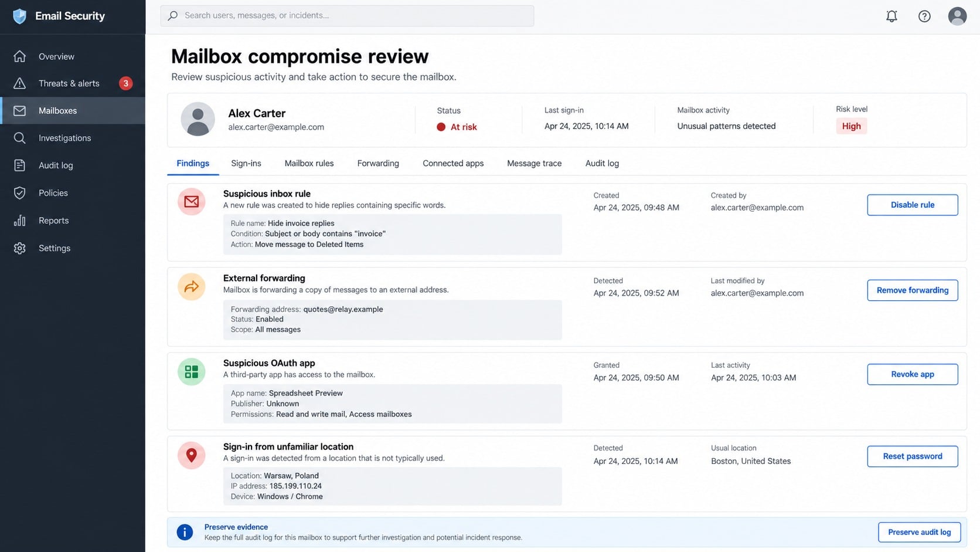
Task: Click the search magnifier icon in search bar
Action: point(173,16)
